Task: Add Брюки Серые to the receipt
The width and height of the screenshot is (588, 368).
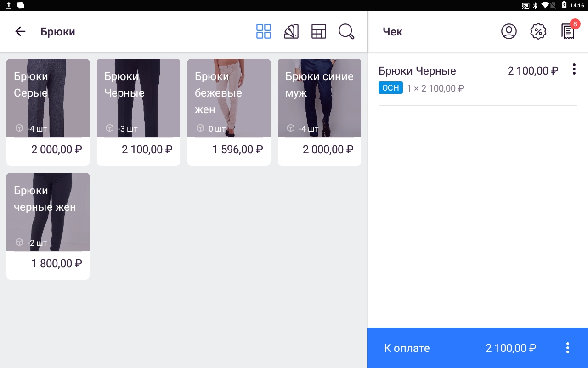Action: (x=48, y=112)
